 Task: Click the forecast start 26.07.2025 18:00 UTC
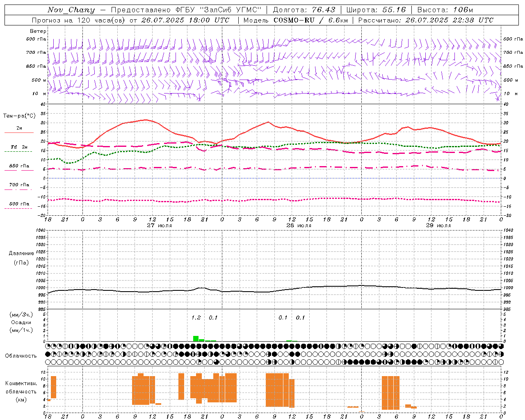click(x=185, y=20)
